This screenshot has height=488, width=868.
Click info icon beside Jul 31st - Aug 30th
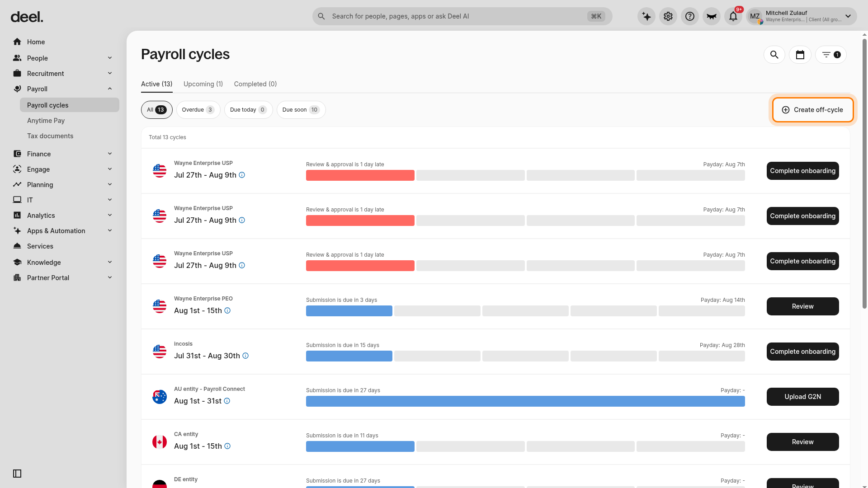click(245, 356)
